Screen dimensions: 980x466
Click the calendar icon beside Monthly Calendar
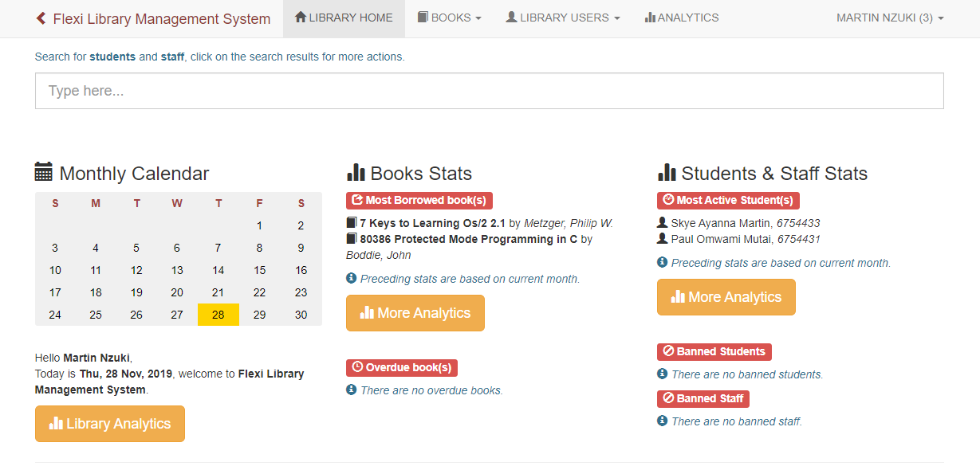click(x=41, y=172)
